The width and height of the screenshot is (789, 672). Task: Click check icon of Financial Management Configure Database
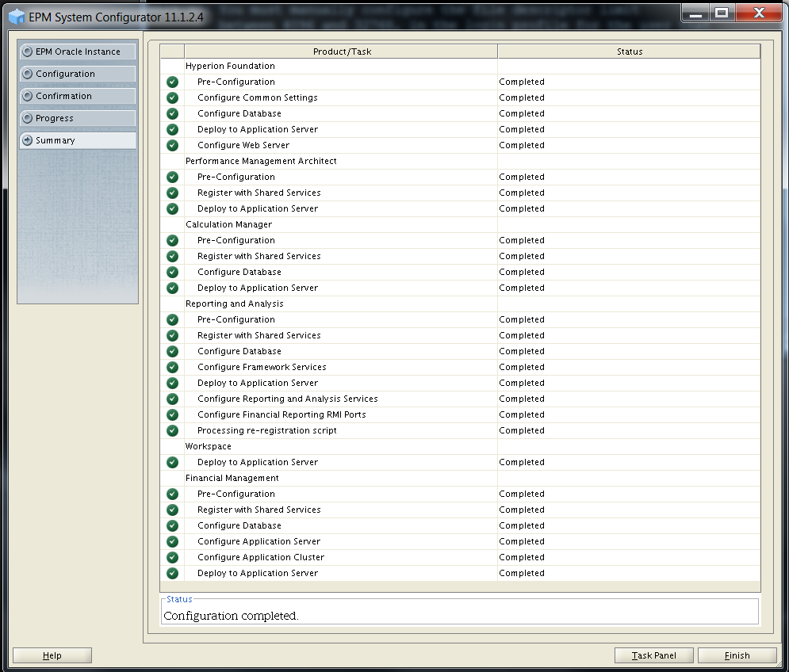click(172, 525)
